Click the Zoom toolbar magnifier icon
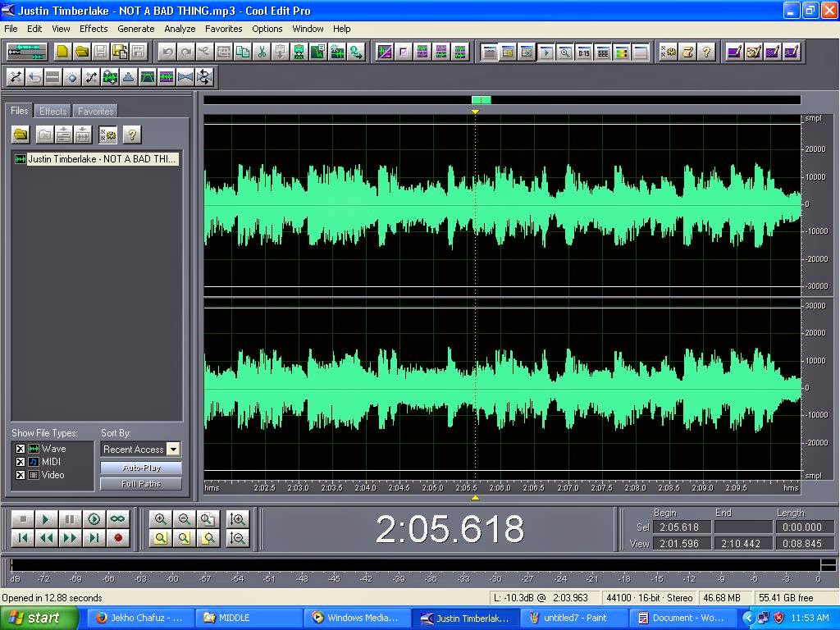The width and height of the screenshot is (840, 630). click(x=564, y=52)
